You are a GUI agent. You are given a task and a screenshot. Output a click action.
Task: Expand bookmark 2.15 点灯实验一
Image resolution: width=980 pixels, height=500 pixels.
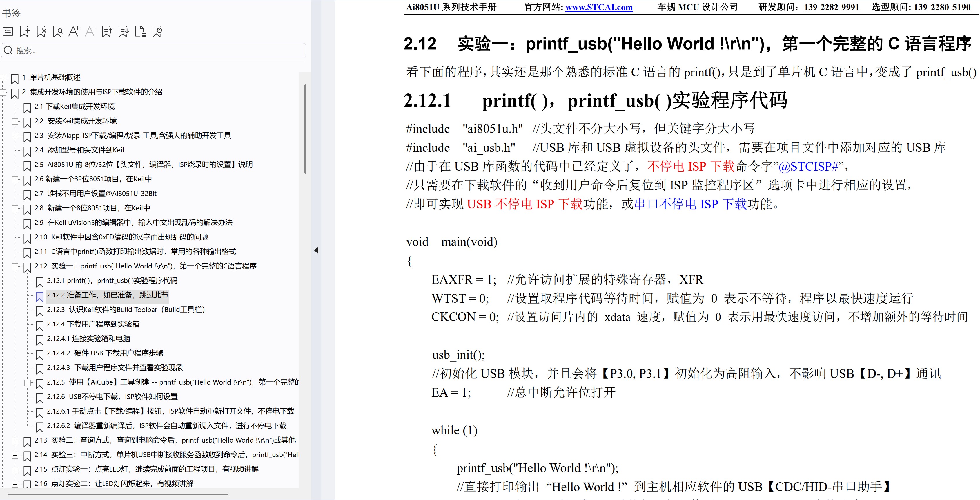pyautogui.click(x=15, y=470)
